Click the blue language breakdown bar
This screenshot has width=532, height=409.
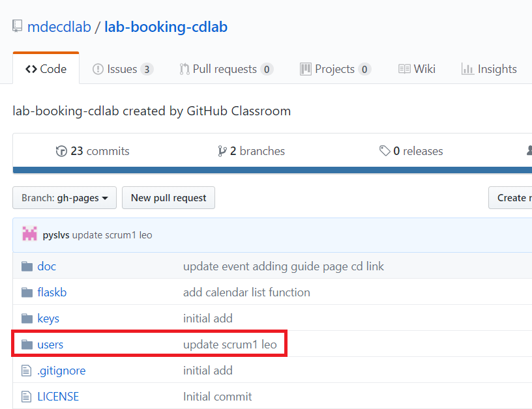pos(273,170)
